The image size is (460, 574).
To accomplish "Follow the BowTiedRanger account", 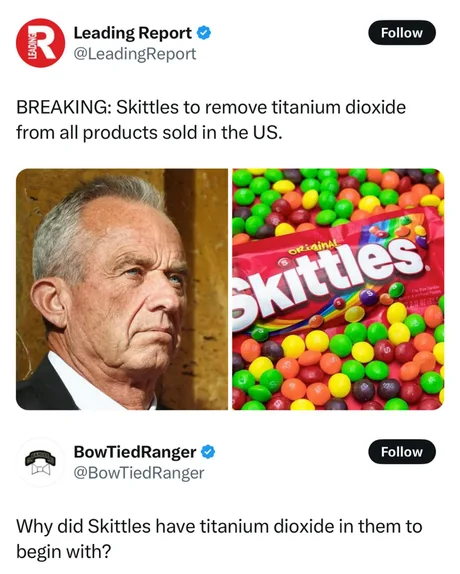I will [402, 452].
